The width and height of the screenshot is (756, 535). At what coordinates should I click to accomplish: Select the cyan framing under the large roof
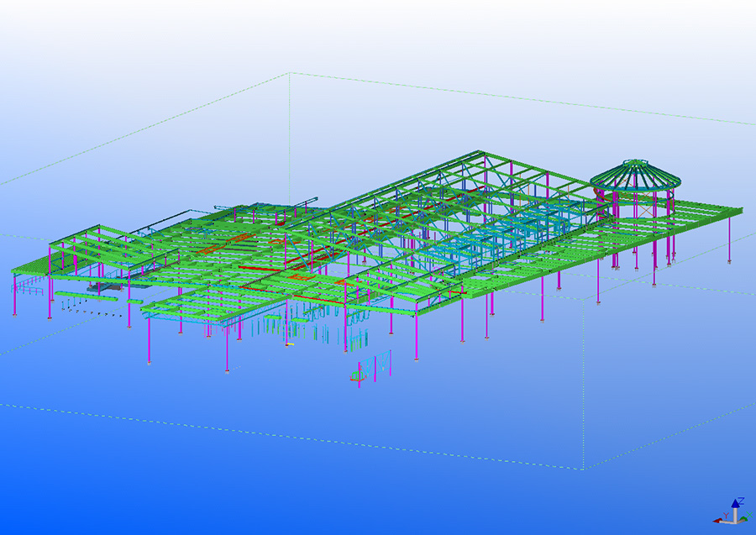tap(470, 244)
